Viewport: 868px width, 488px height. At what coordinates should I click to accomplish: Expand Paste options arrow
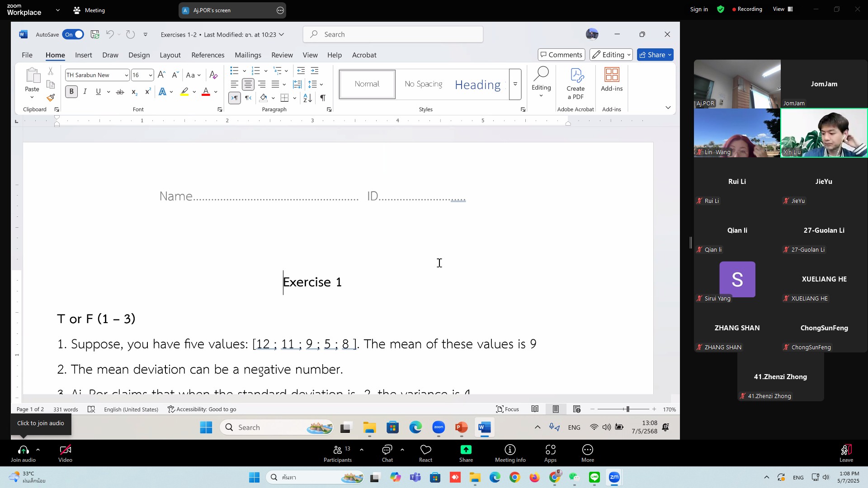point(32,97)
